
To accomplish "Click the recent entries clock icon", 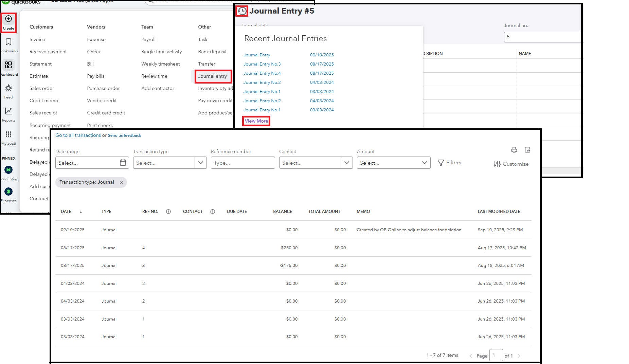I will coord(242,11).
